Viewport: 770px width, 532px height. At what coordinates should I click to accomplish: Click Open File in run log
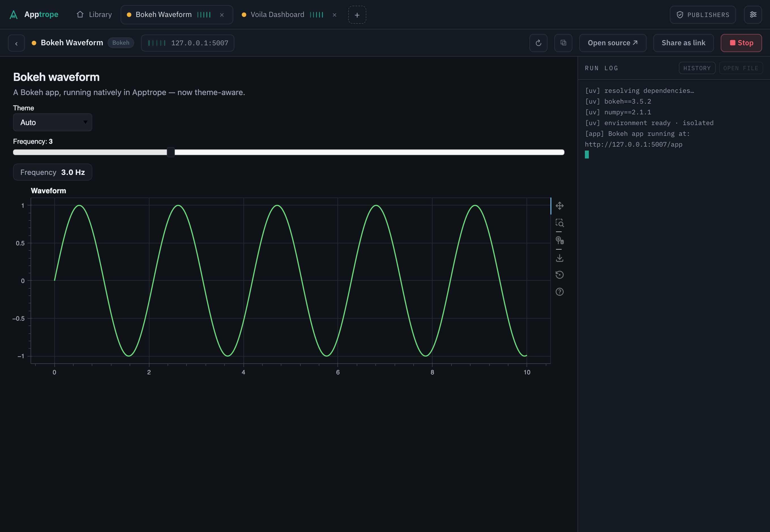pos(741,68)
